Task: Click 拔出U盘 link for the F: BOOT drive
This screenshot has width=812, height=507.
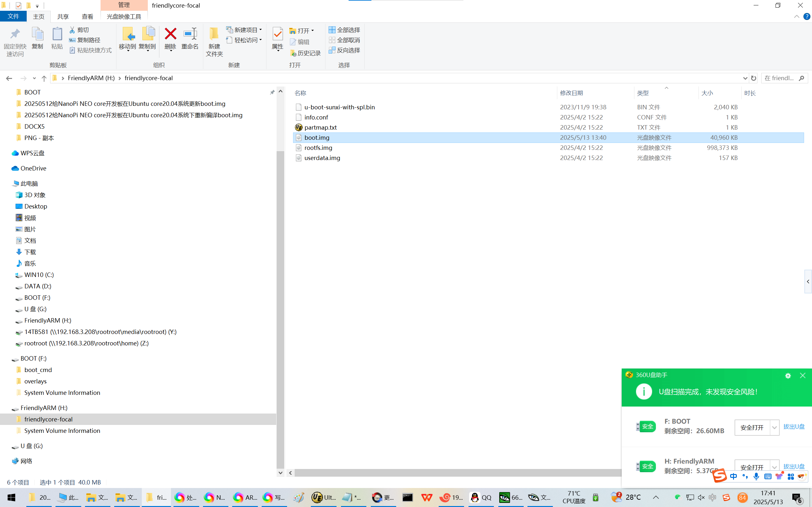Action: coord(794,427)
